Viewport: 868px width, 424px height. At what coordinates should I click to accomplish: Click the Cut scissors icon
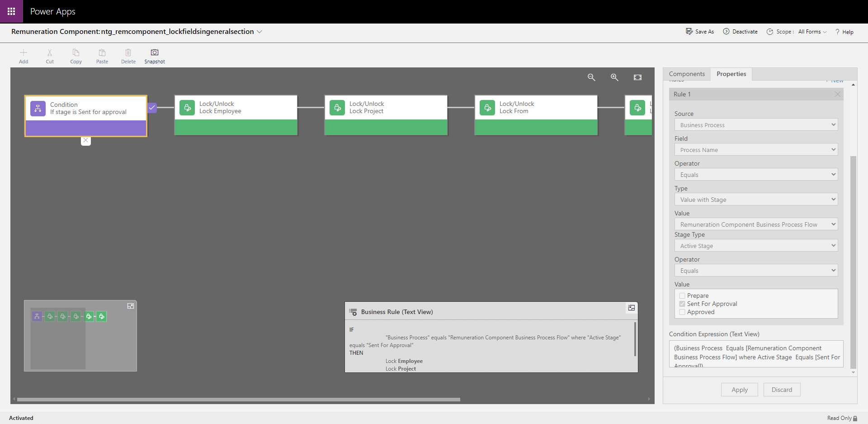pyautogui.click(x=50, y=52)
